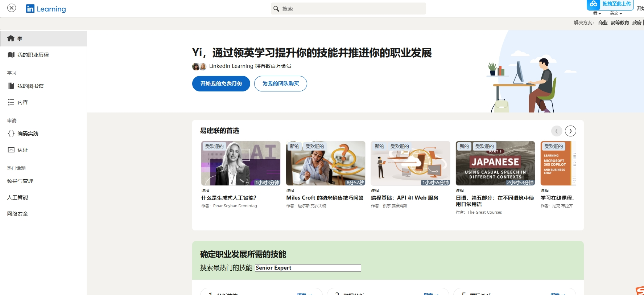Click the Sogou input method icon
This screenshot has width=644, height=295.
[640, 291]
